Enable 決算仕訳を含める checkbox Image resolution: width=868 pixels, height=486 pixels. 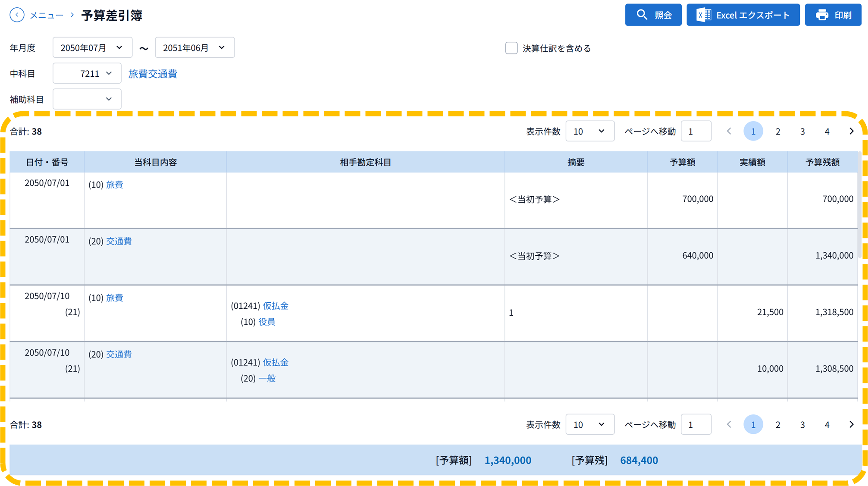[x=511, y=48]
